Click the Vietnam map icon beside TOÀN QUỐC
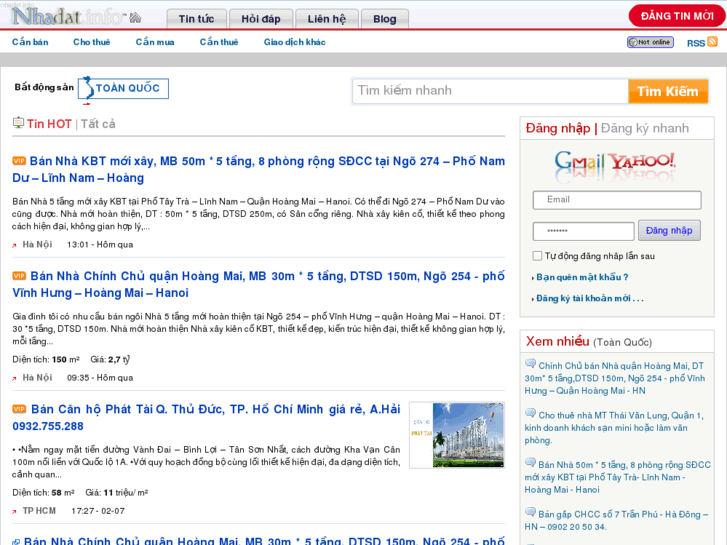727x545 pixels. 87,88
